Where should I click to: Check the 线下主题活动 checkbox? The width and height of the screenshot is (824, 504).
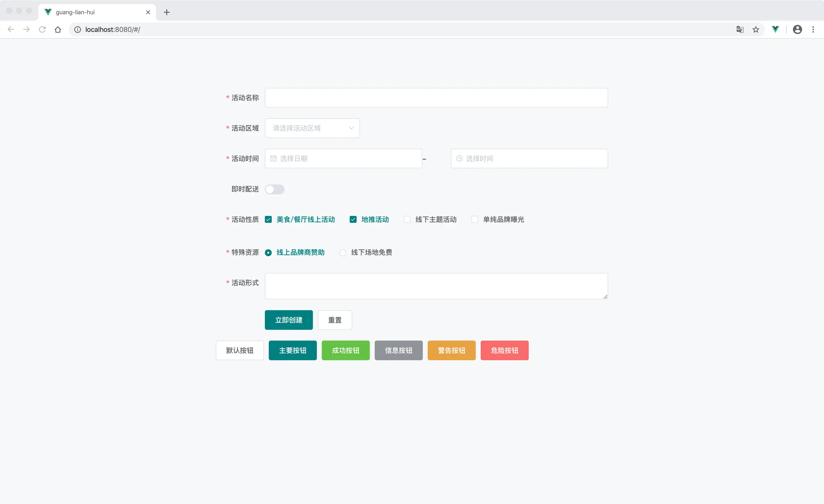coord(407,219)
